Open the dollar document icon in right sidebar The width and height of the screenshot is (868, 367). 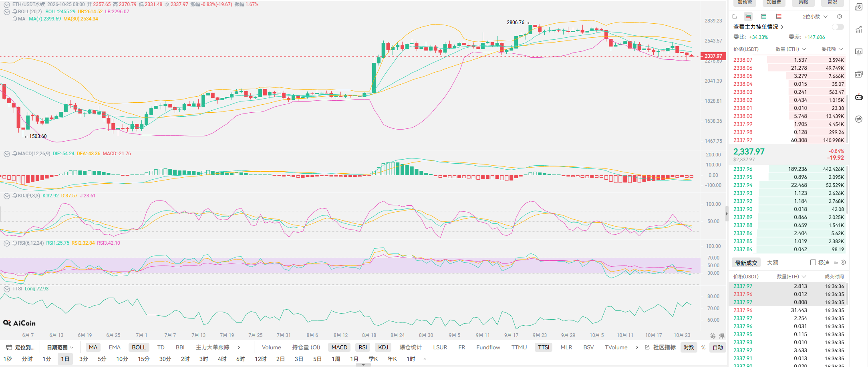(859, 7)
